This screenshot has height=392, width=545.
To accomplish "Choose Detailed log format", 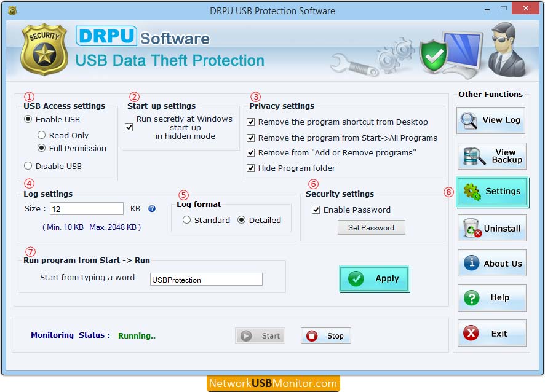I will (241, 220).
